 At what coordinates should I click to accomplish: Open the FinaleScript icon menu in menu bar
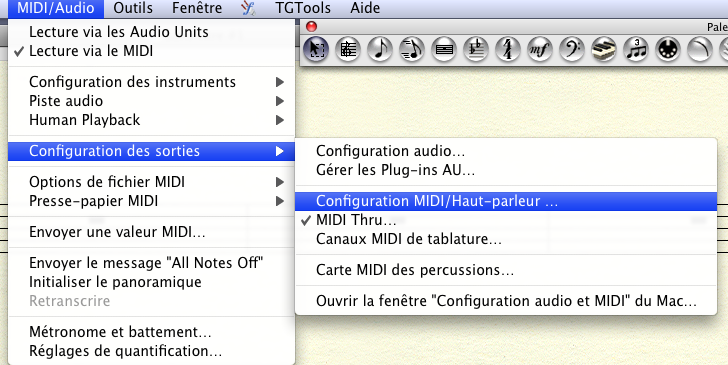click(248, 8)
